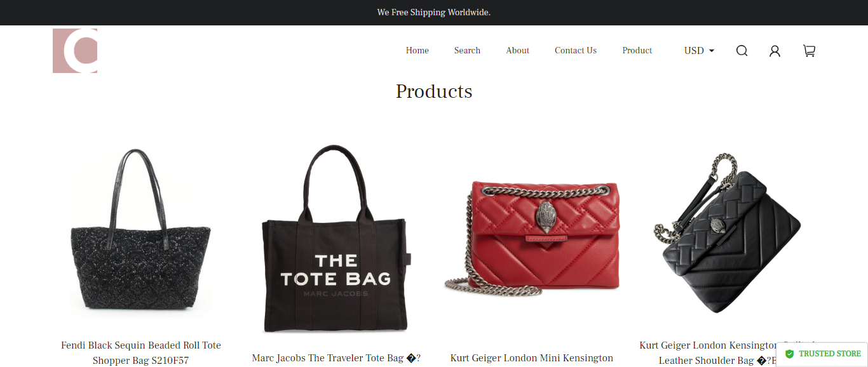
Task: Open the Fendi Black Sequin tote image
Action: coord(141,234)
